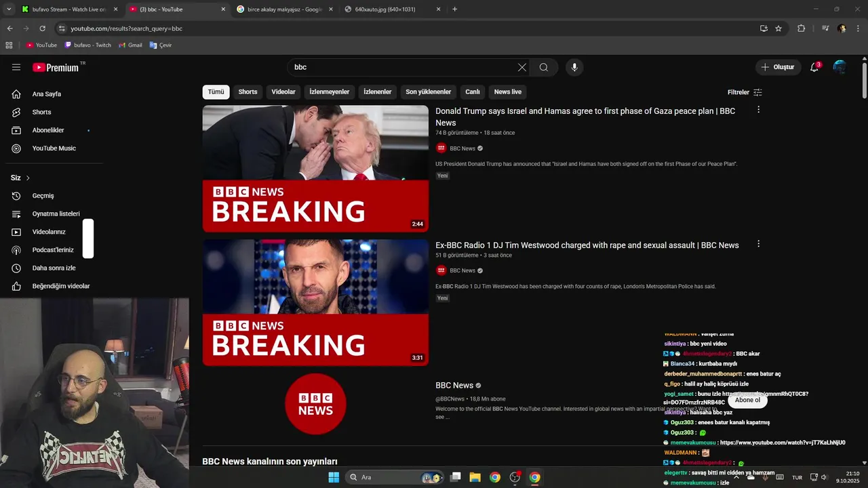Click the Oluştur create button
868x488 pixels.
click(777, 67)
